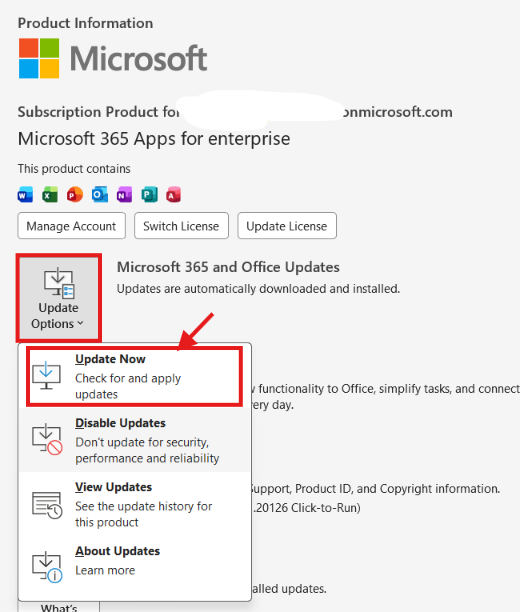This screenshot has height=612, width=520.
Task: Click the Outlook app icon
Action: click(100, 194)
